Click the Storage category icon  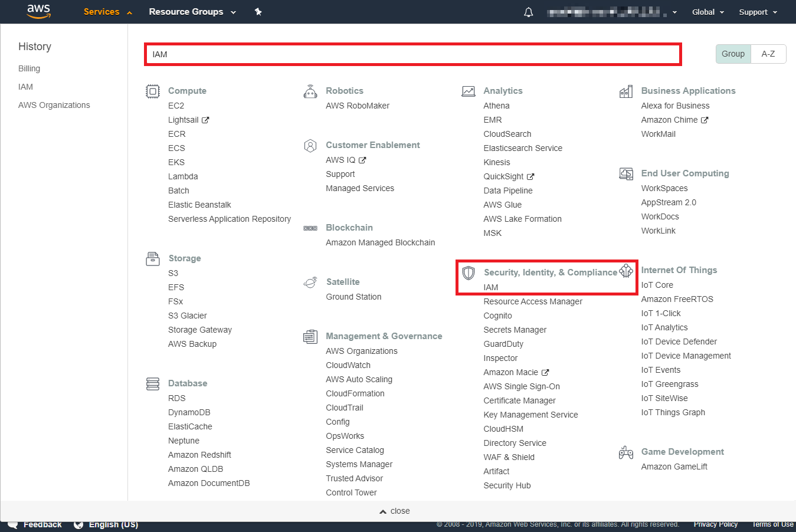coord(153,258)
